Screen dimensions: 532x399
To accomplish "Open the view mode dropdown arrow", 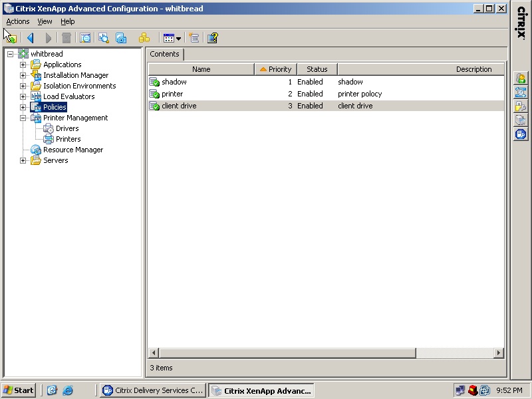I will [178, 39].
